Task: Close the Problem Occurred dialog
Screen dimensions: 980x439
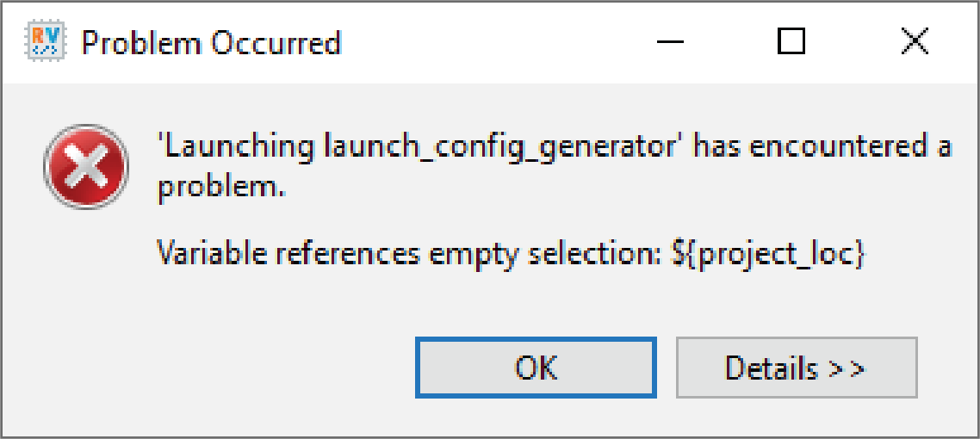Action: pyautogui.click(x=913, y=41)
